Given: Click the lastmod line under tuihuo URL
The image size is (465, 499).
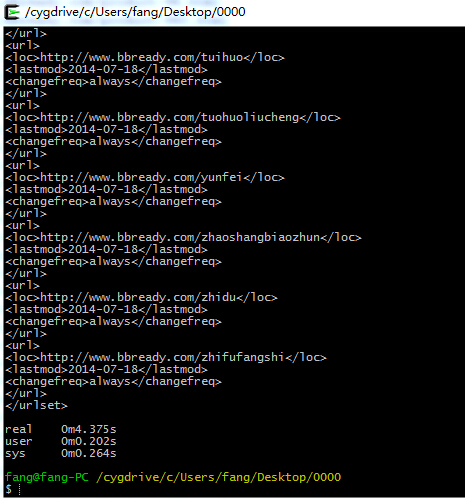Looking at the screenshot, I should pyautogui.click(x=106, y=69).
